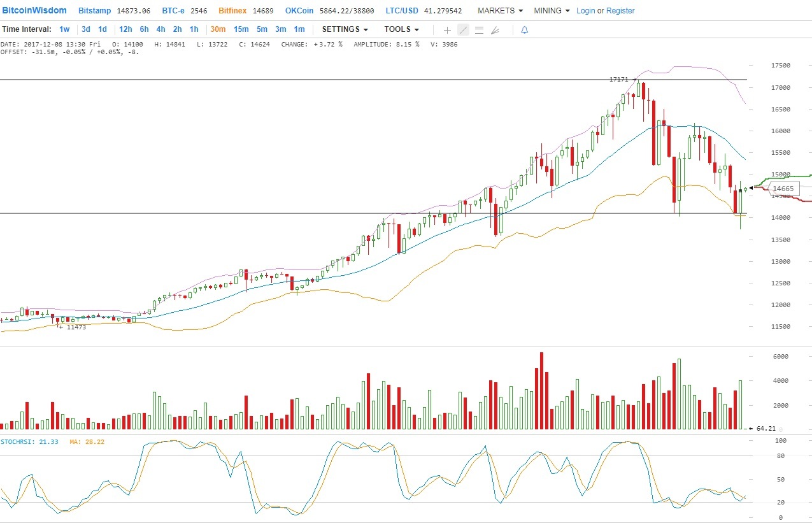Select the fan lines drawing tool
The height and width of the screenshot is (523, 812).
[x=495, y=30]
